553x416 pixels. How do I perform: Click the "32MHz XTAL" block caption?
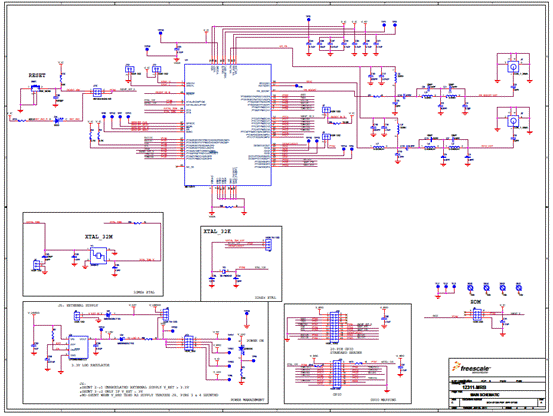pos(144,293)
